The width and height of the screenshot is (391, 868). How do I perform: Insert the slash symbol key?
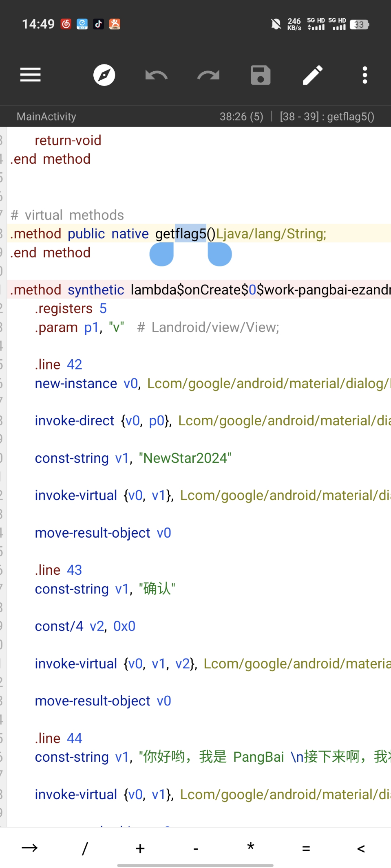pyautogui.click(x=85, y=848)
